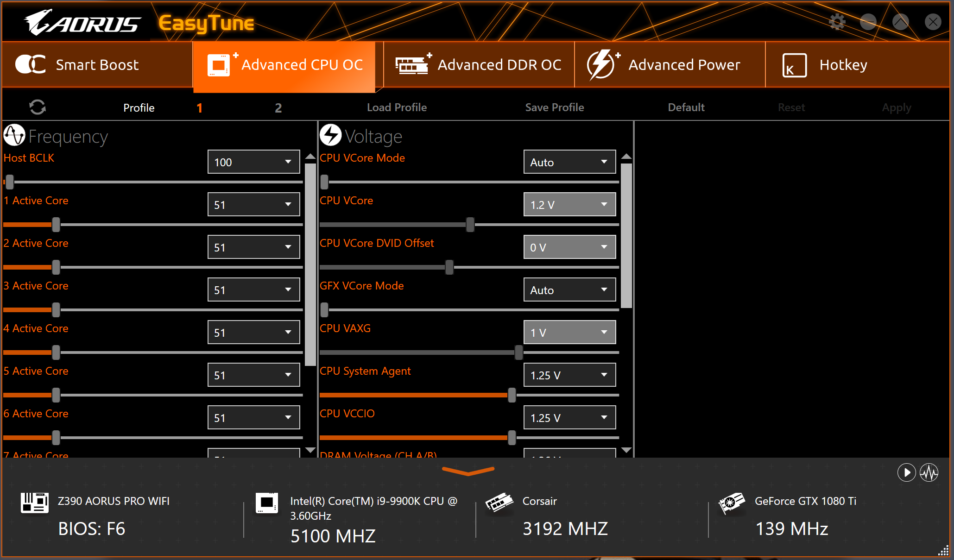The width and height of the screenshot is (954, 560).
Task: Open the Host BCLK dropdown
Action: (254, 162)
